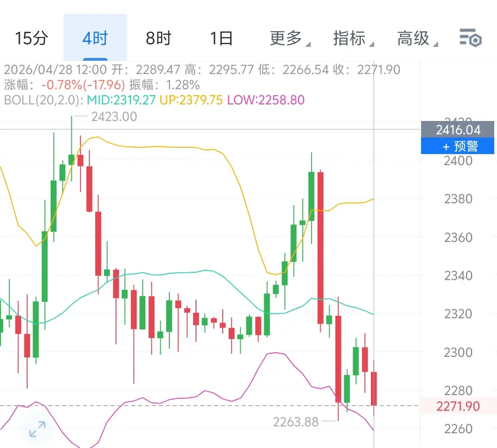The image size is (497, 448).
Task: Tap the + 预警 alert button
Action: click(x=457, y=146)
